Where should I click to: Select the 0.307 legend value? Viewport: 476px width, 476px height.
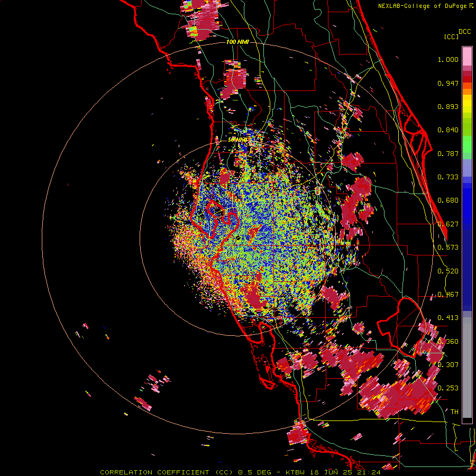[x=448, y=365]
